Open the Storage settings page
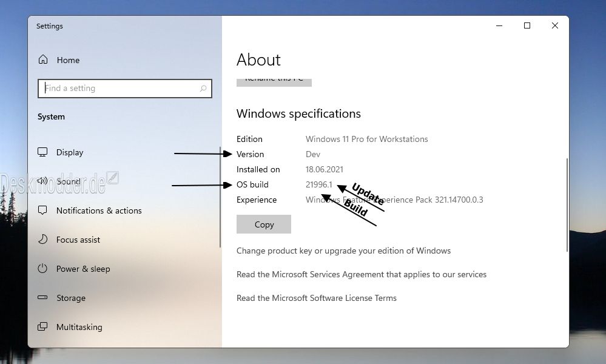Screen dimensions: 606x364 click(71, 298)
